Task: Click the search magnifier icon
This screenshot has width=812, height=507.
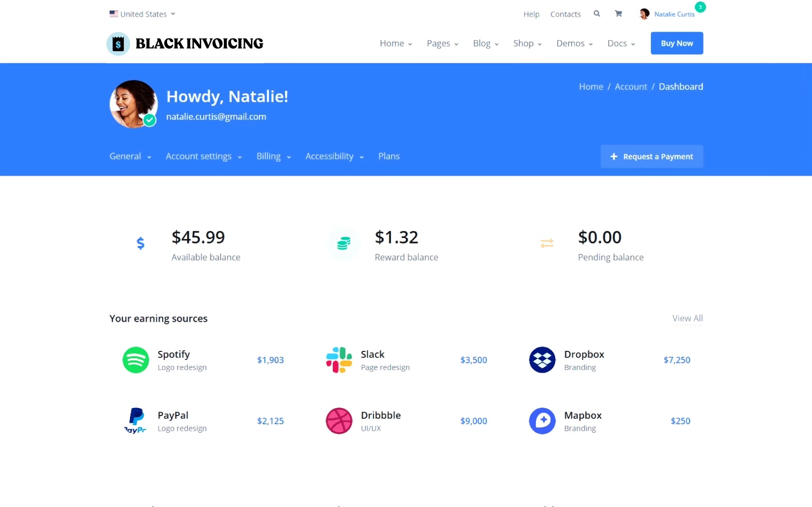Action: (597, 14)
